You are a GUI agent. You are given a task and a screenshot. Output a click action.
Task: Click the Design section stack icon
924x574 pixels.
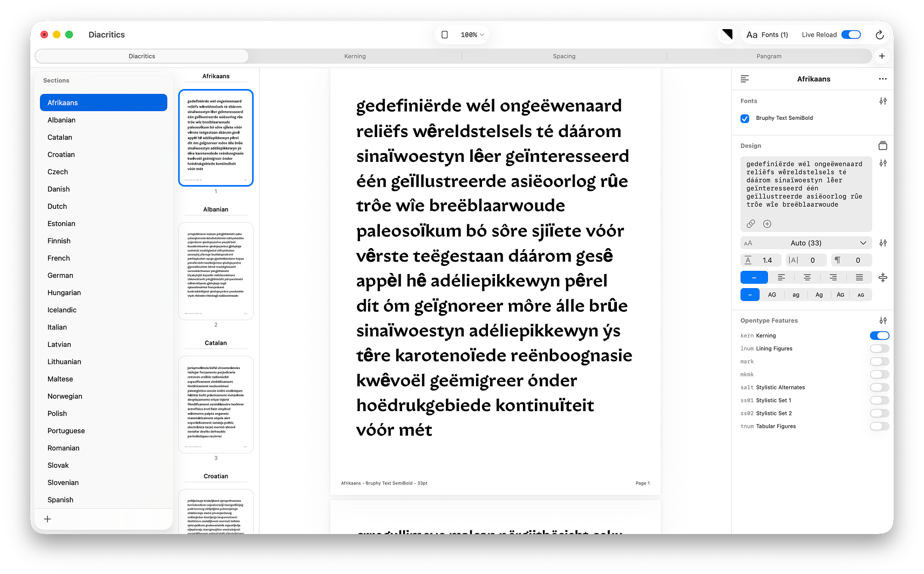pos(883,146)
